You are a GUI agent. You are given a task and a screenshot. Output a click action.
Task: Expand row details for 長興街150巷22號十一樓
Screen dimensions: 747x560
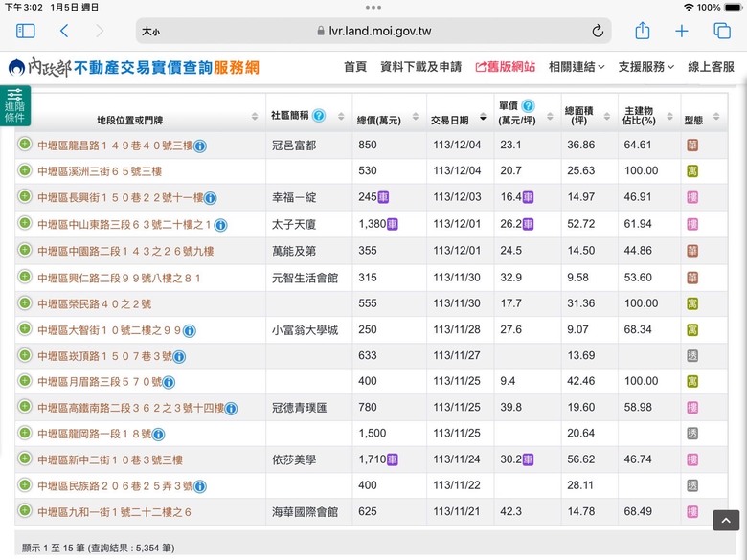click(24, 196)
